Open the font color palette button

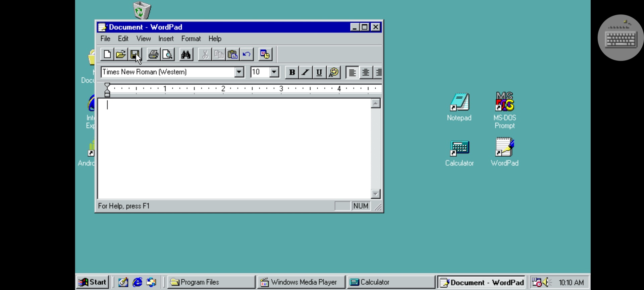[x=334, y=72]
